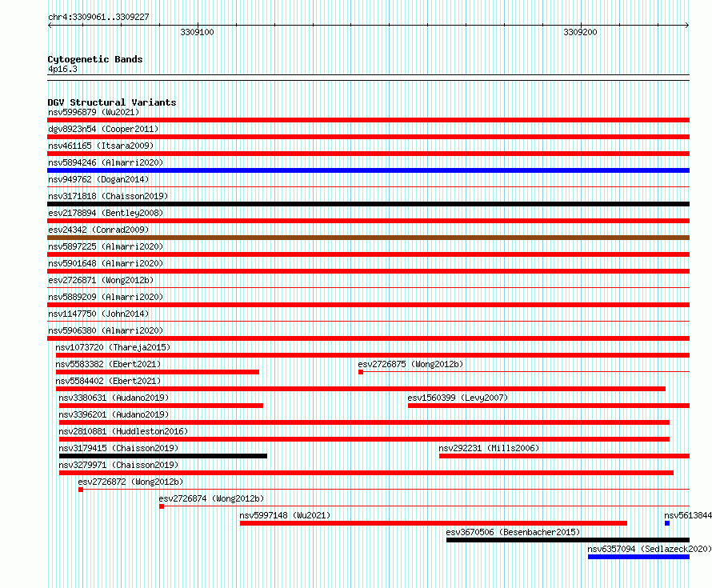Click the left arrow of the ruler
Image resolution: width=712 pixels, height=588 pixels.
[50, 26]
